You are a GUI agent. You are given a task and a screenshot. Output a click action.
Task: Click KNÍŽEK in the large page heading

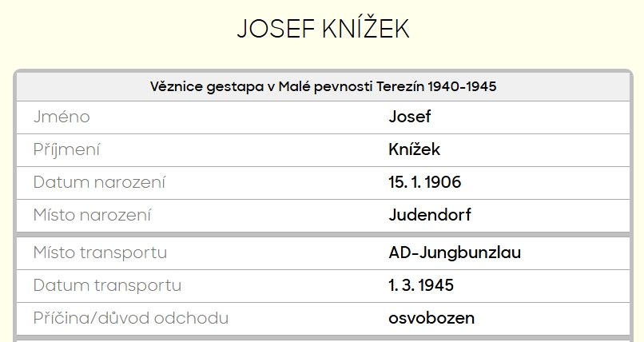(x=364, y=30)
